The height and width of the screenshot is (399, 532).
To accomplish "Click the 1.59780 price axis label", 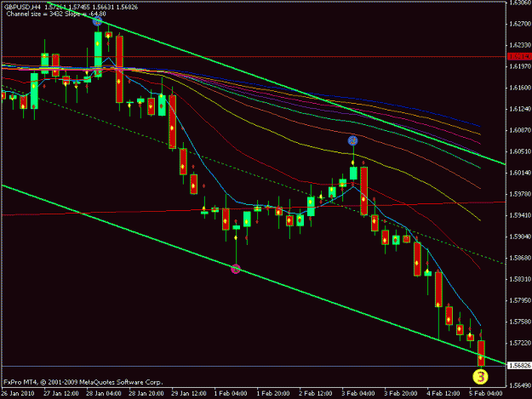I will click(x=520, y=194).
